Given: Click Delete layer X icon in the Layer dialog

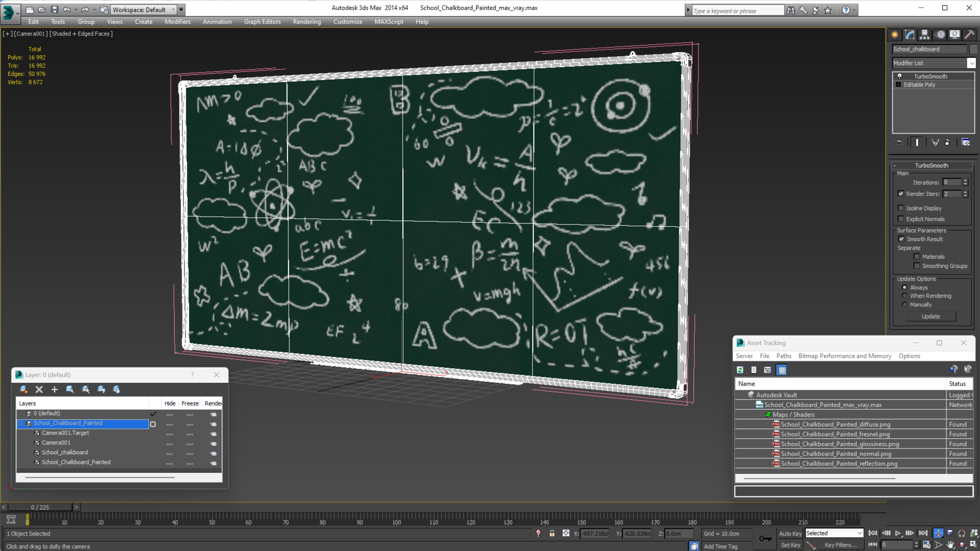Looking at the screenshot, I should [x=39, y=389].
